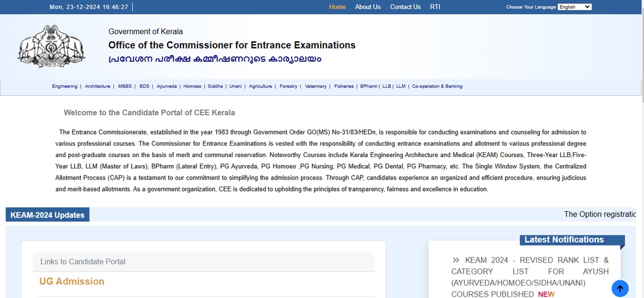644x298 pixels.
Task: Open the Choose Your Language dropdown
Action: [x=575, y=7]
